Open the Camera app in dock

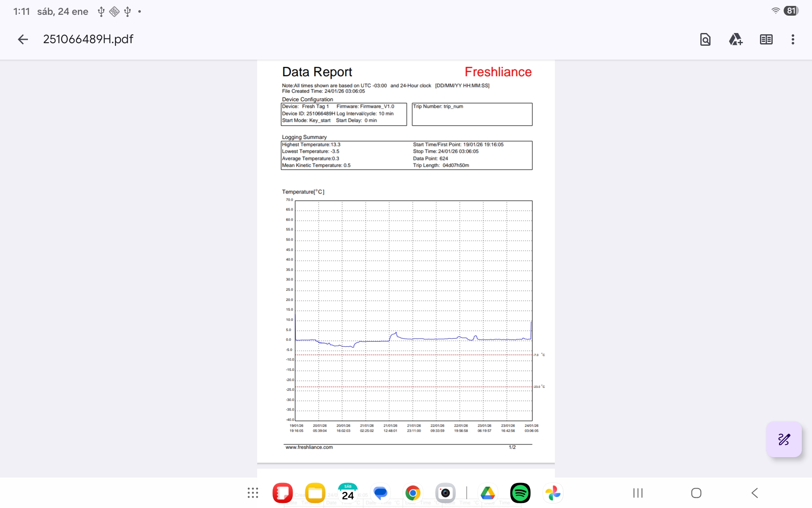click(x=445, y=493)
